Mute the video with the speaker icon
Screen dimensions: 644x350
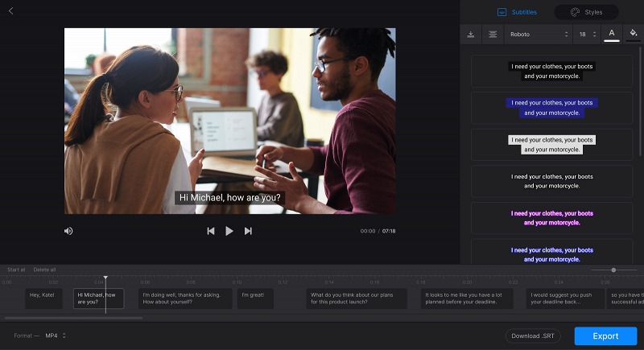tap(68, 231)
